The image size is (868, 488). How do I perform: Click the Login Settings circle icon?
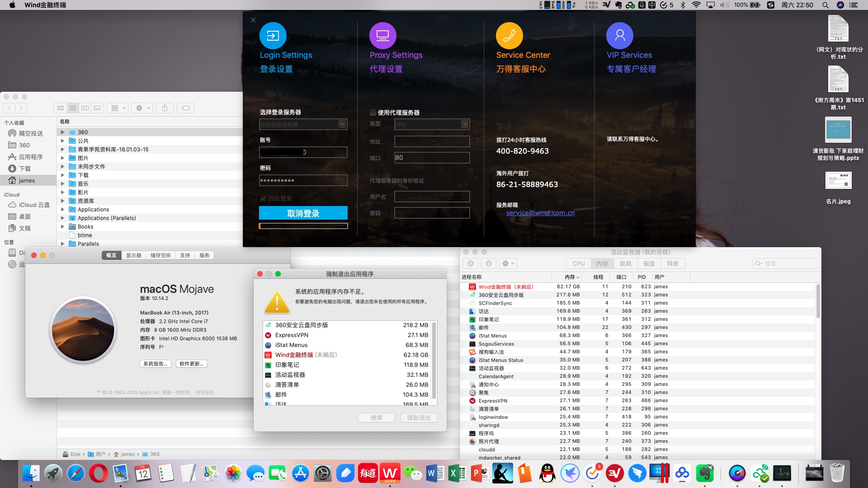pyautogui.click(x=273, y=35)
